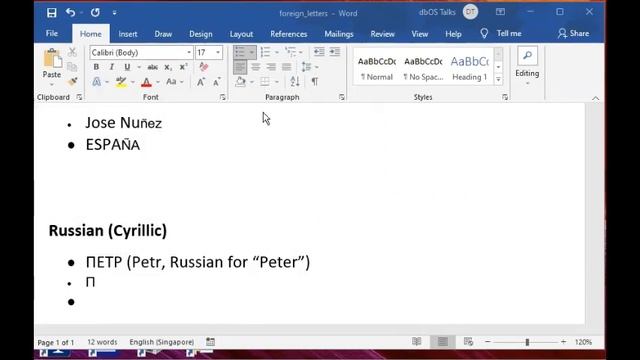
Task: Align text right
Action: pos(271,67)
